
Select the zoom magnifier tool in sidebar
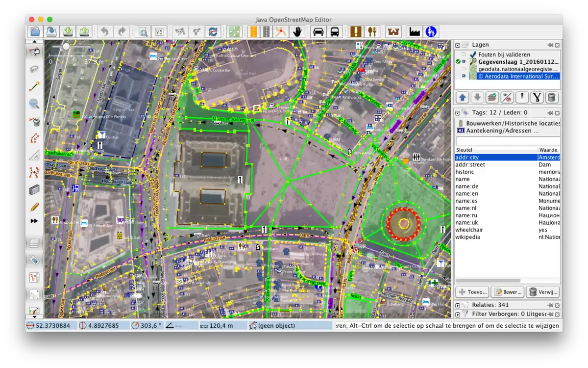pyautogui.click(x=34, y=104)
